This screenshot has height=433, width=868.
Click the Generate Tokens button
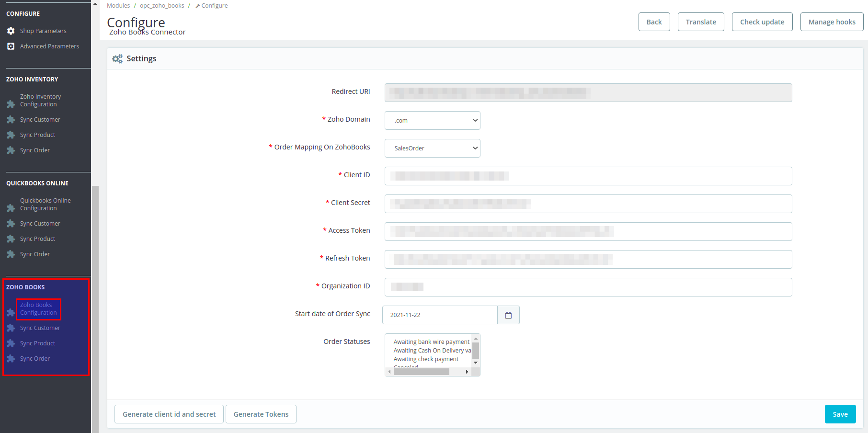tap(261, 414)
